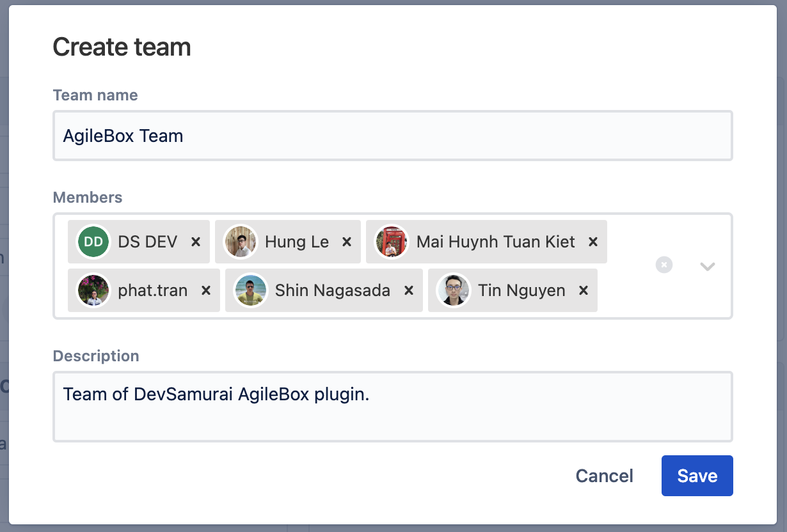Click Mai Huynh Tuan Kiet's avatar
This screenshot has height=532, width=787.
392,242
